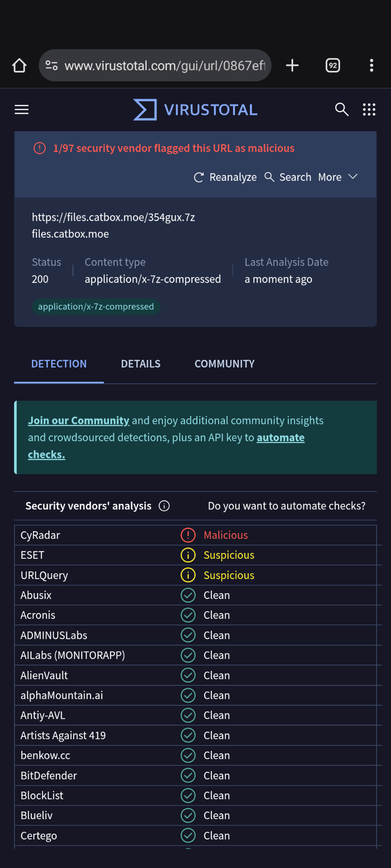Click the Reanalyze button

click(x=225, y=177)
